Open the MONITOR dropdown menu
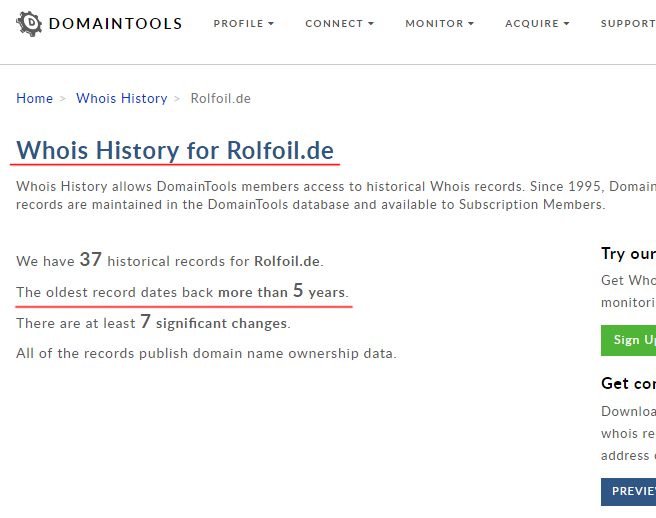The width and height of the screenshot is (656, 518). 439,23
